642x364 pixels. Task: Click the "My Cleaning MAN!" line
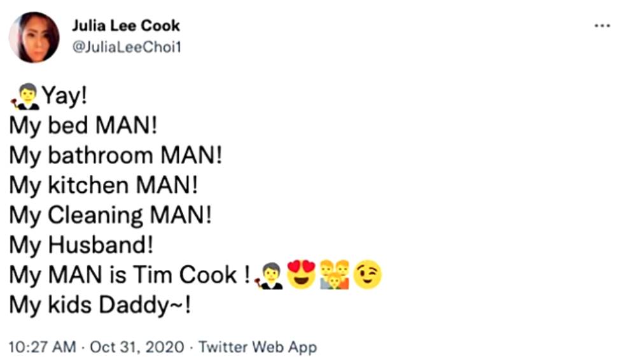pos(110,215)
